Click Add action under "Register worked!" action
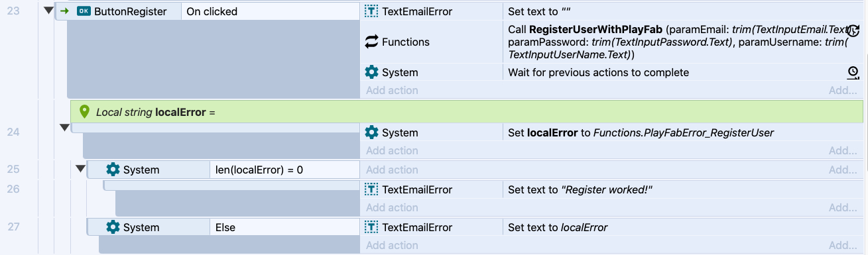The width and height of the screenshot is (868, 255). tap(392, 207)
